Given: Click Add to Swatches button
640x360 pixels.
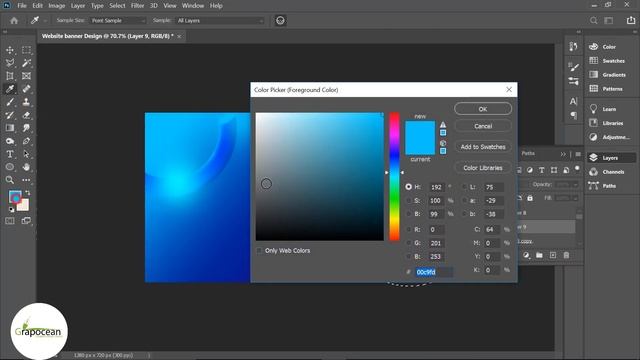Looking at the screenshot, I should [483, 147].
